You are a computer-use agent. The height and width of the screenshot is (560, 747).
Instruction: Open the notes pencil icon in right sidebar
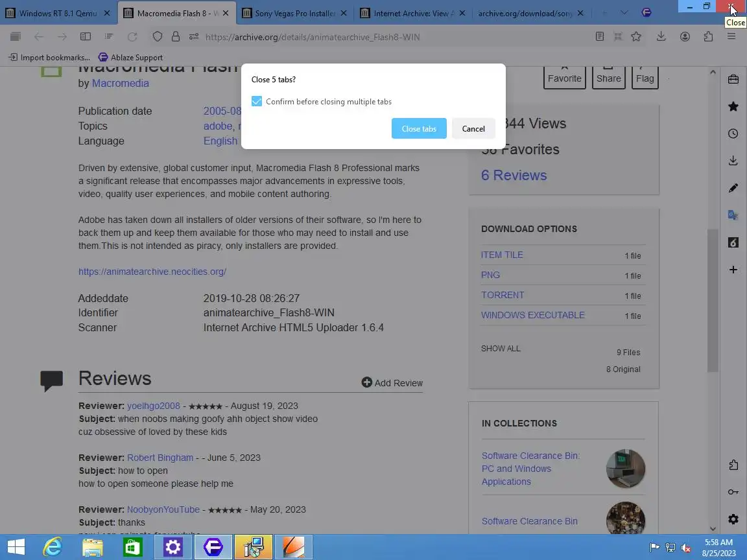[x=733, y=188]
